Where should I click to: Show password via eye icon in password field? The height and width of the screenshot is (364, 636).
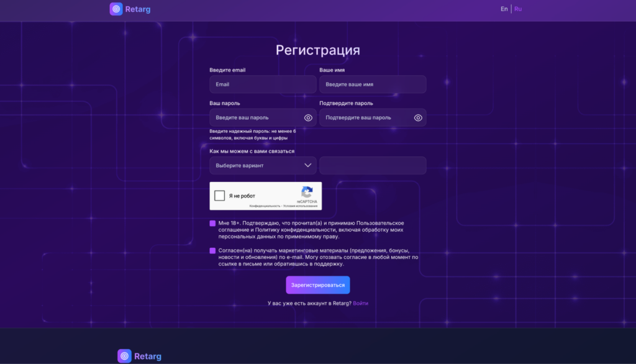point(308,117)
